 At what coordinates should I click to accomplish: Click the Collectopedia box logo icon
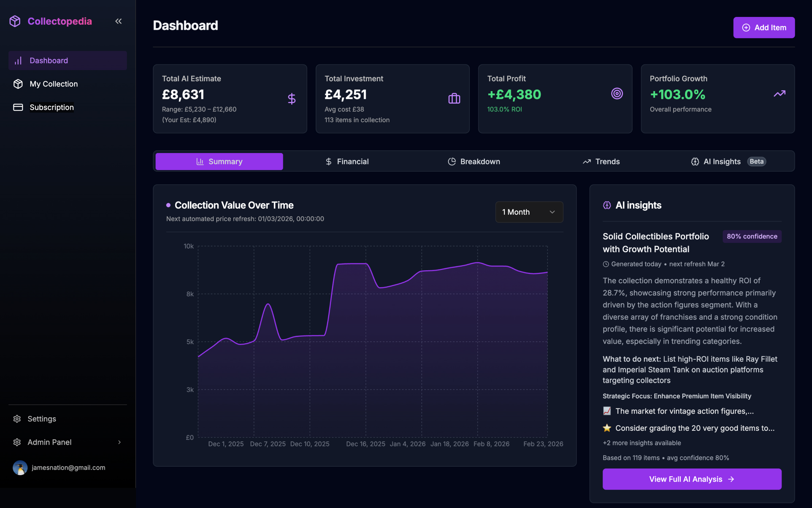point(15,21)
